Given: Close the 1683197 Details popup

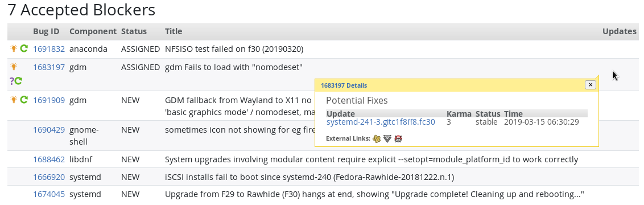Looking at the screenshot, I should (x=590, y=85).
